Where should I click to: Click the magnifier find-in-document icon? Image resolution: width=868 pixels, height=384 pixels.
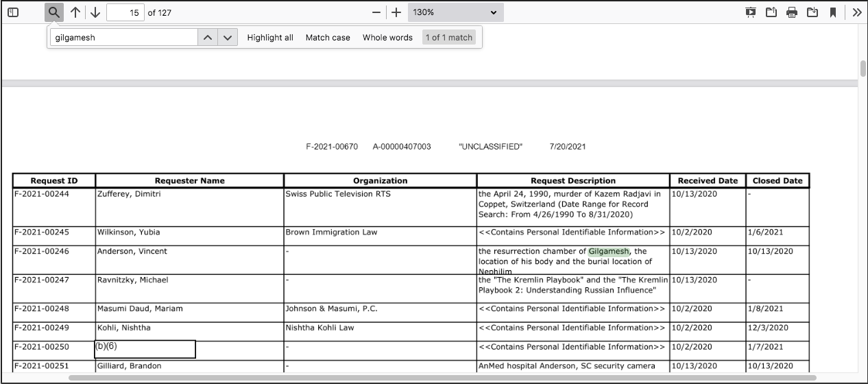[x=54, y=12]
